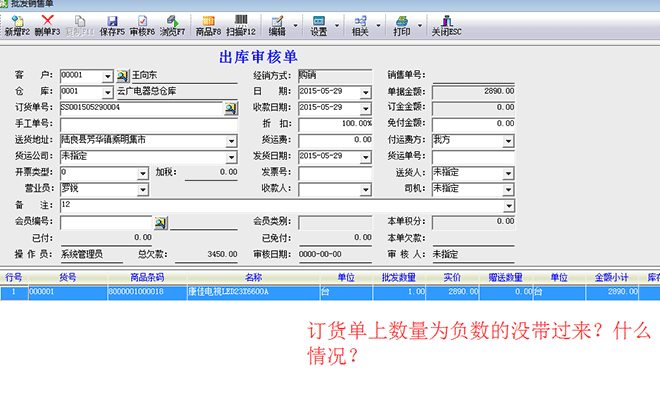Open the 发货日期 date dropdown
Viewport: 660px width, 394px height.
pos(366,157)
